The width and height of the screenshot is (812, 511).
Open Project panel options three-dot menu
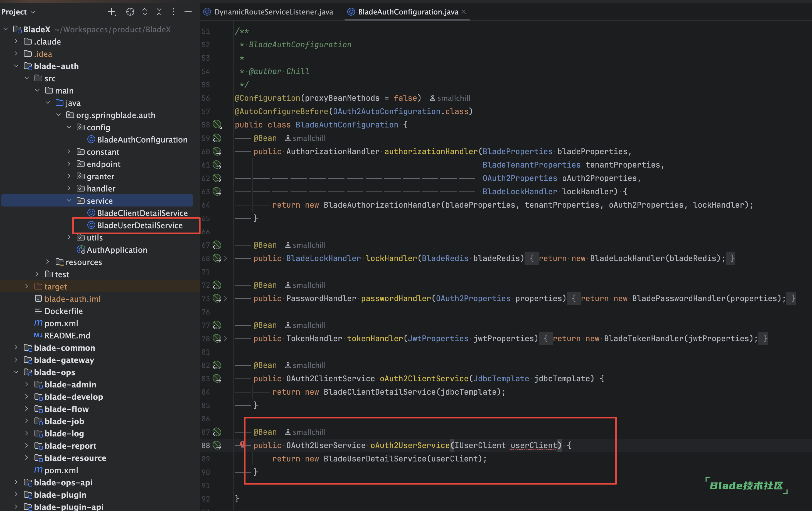click(x=174, y=12)
